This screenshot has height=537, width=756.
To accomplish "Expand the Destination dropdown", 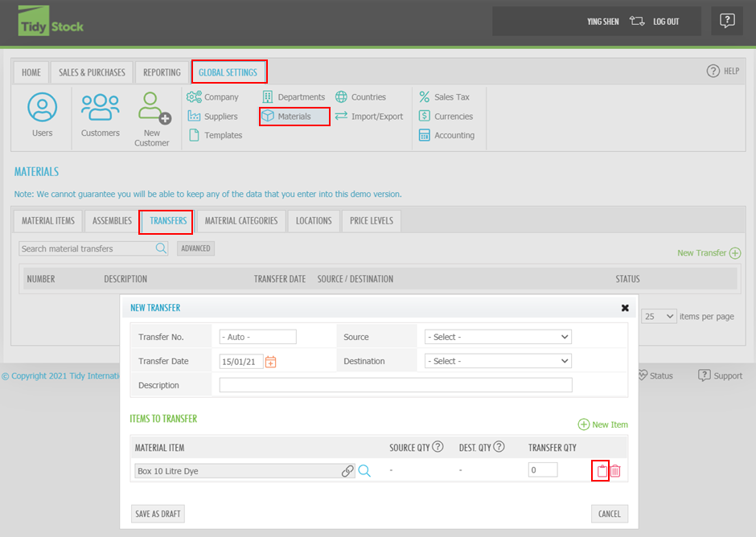I will point(498,361).
